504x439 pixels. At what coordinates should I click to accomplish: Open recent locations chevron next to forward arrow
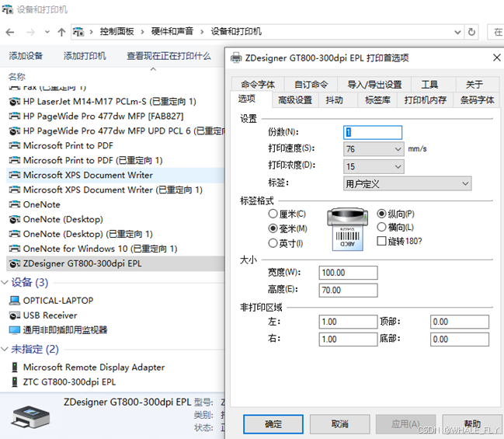47,32
